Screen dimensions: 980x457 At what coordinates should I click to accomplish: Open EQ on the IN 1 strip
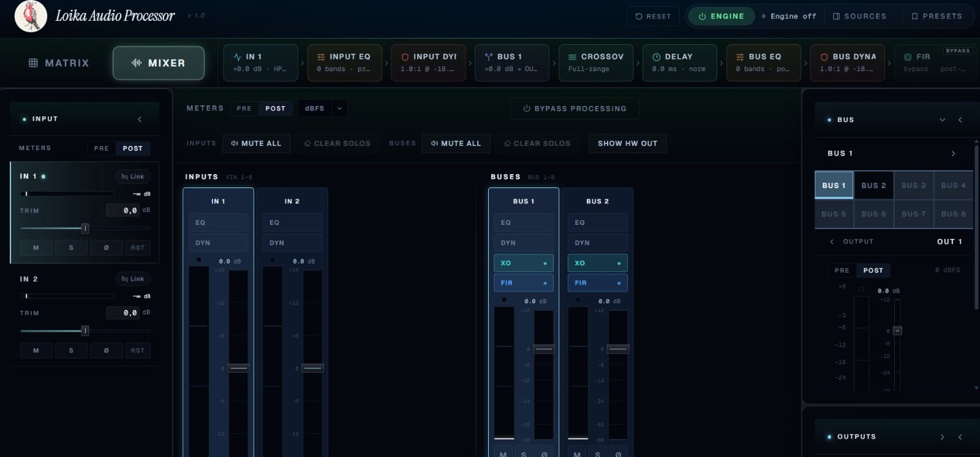coord(218,222)
